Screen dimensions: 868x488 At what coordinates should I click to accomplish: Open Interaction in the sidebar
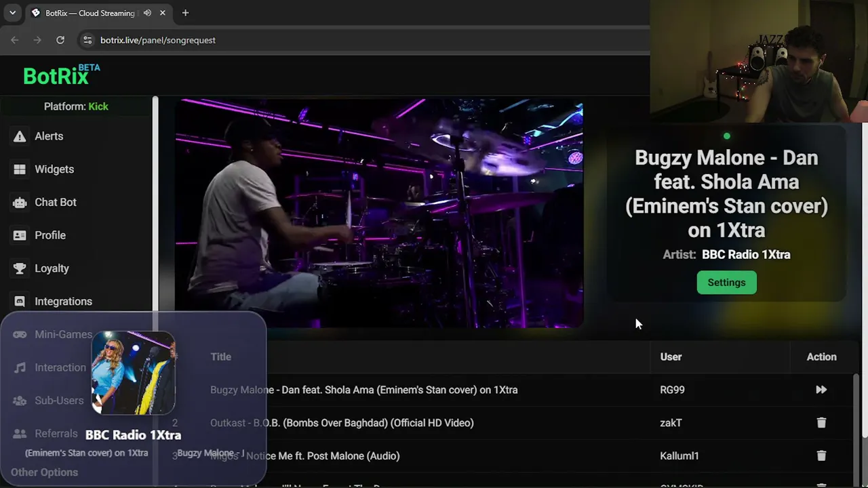[x=50, y=367]
